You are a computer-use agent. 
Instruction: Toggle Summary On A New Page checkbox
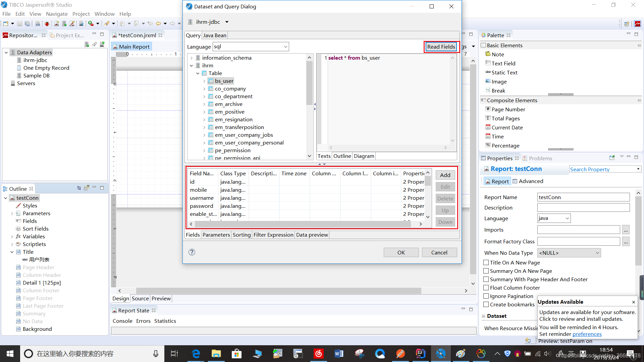(486, 271)
